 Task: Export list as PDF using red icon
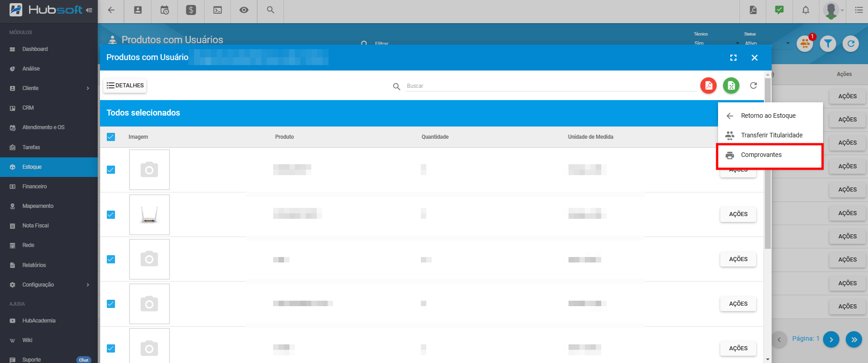click(x=708, y=86)
